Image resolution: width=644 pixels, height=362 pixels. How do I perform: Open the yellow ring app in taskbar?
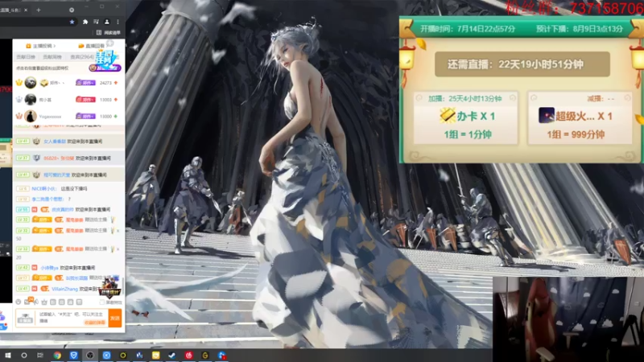123,355
